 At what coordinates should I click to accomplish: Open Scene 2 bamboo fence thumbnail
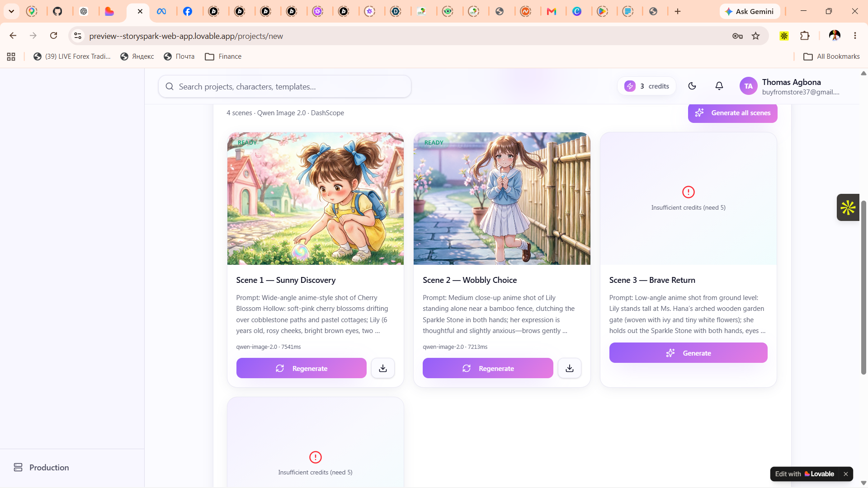(x=502, y=198)
